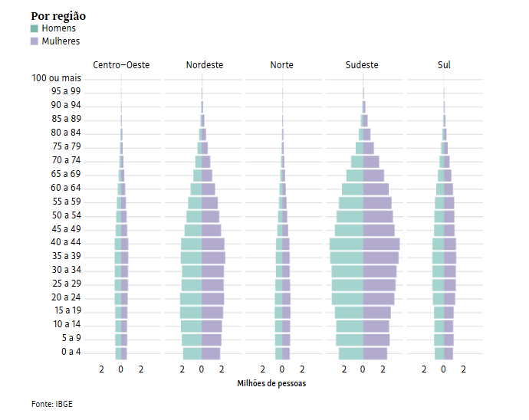Click Sudeste men's bar for 40 a 44
Screen dimensions: 529x420
[347, 244]
